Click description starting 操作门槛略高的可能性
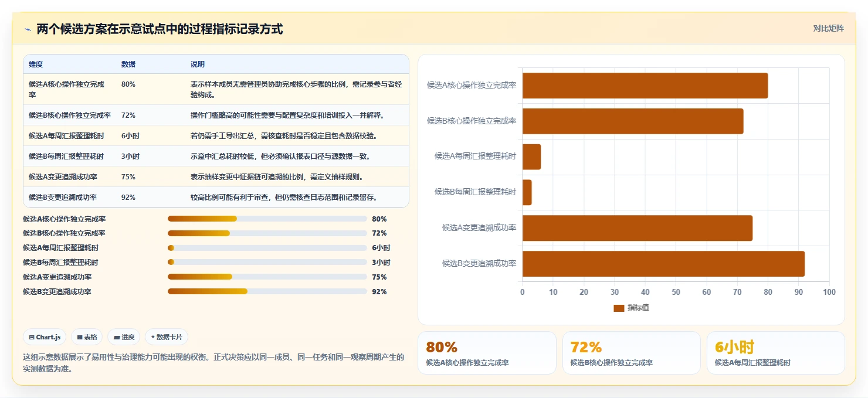The width and height of the screenshot is (868, 398). (x=287, y=115)
